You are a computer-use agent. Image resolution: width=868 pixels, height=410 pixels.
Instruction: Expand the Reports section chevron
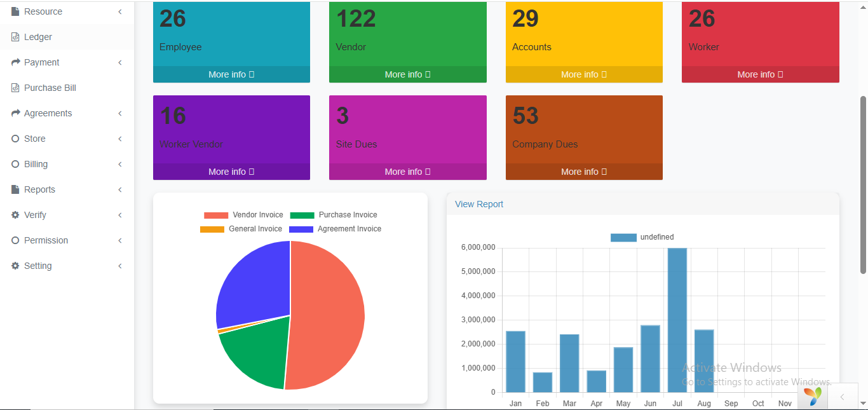pyautogui.click(x=119, y=189)
